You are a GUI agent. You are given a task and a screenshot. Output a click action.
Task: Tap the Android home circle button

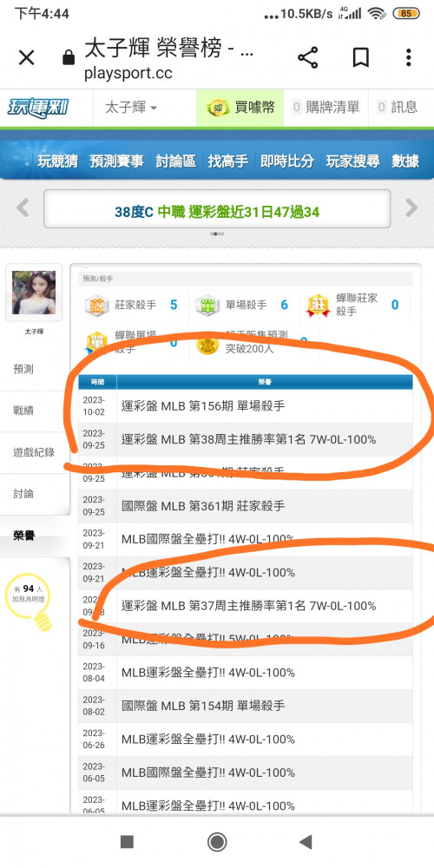217,842
